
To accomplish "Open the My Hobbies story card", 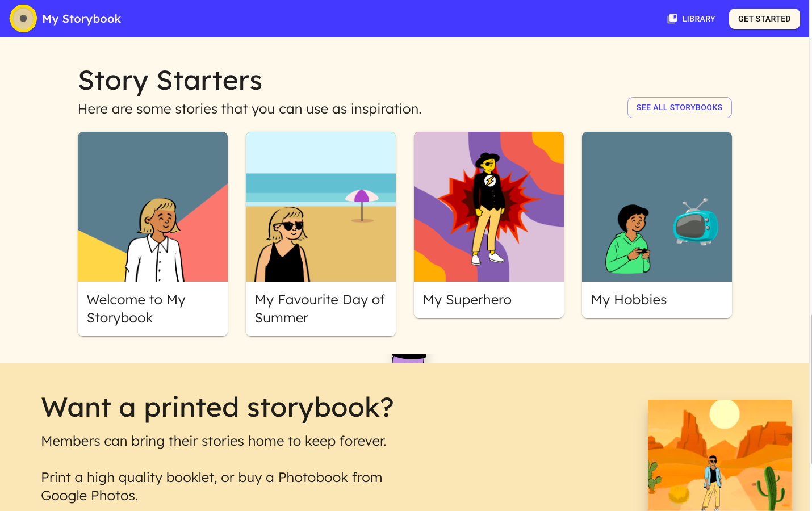I will click(x=656, y=224).
